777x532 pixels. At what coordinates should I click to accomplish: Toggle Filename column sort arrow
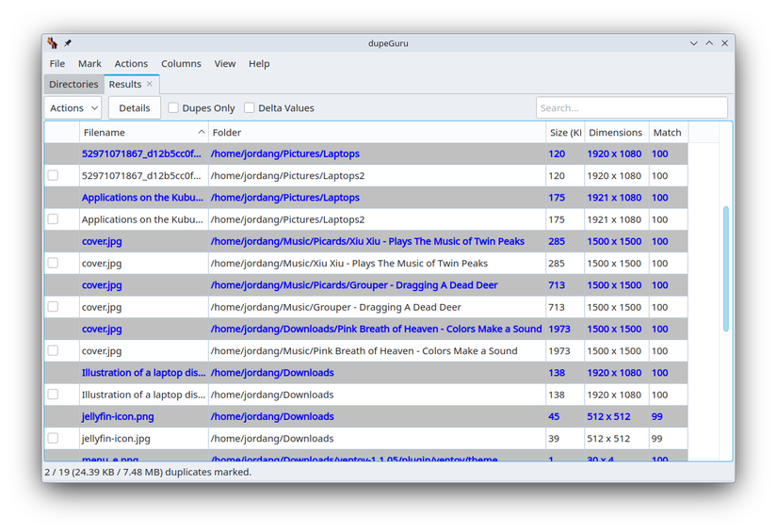coord(202,132)
